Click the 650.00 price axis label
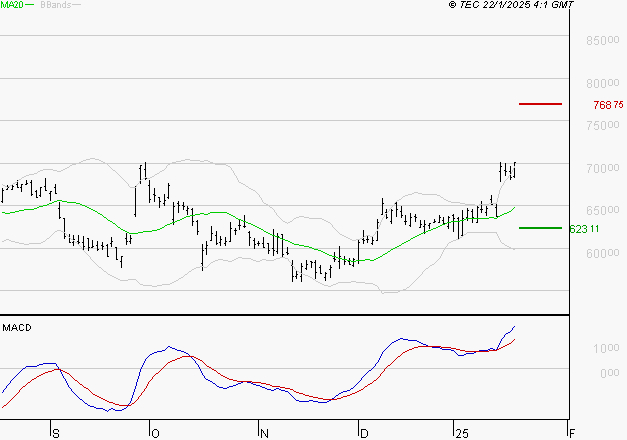The height and width of the screenshot is (440, 627). coord(603,210)
